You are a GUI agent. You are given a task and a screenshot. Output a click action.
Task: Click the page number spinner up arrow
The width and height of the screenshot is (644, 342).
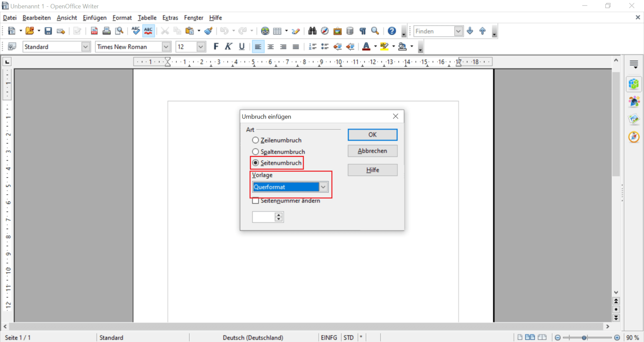pyautogui.click(x=279, y=215)
